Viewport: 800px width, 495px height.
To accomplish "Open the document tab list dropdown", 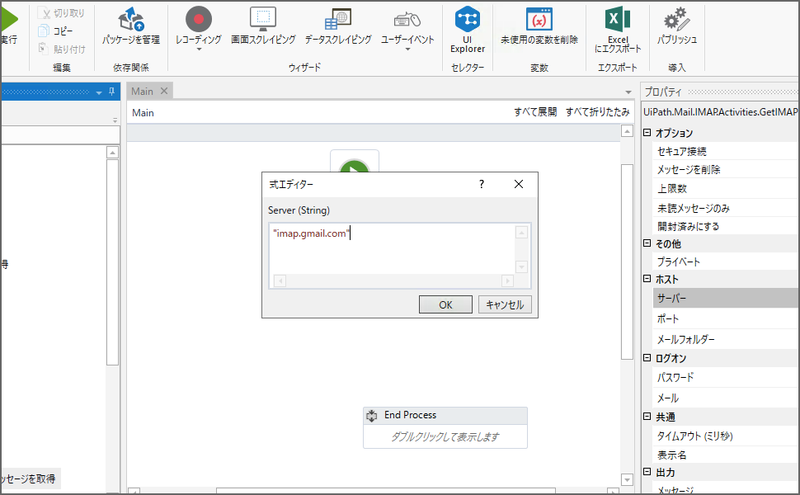I will point(628,92).
